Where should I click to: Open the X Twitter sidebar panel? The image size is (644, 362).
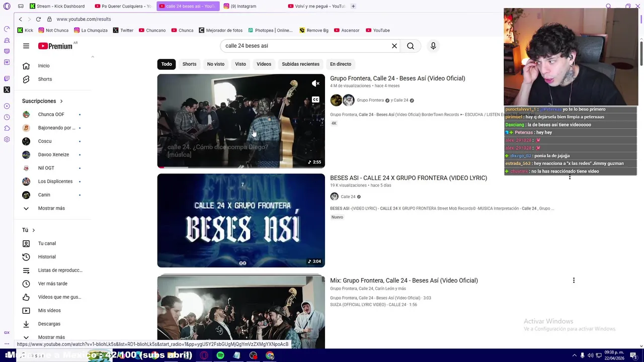tap(7, 90)
